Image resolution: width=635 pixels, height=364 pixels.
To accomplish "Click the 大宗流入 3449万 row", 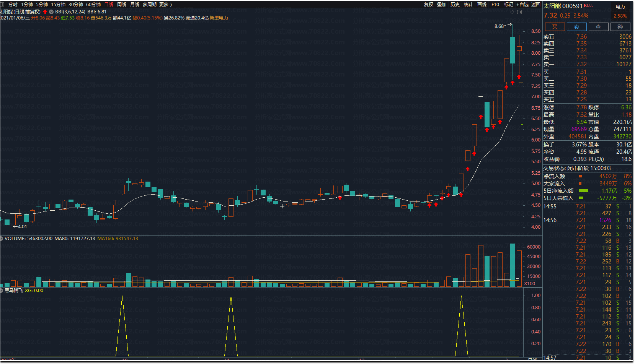I will 587,184.
